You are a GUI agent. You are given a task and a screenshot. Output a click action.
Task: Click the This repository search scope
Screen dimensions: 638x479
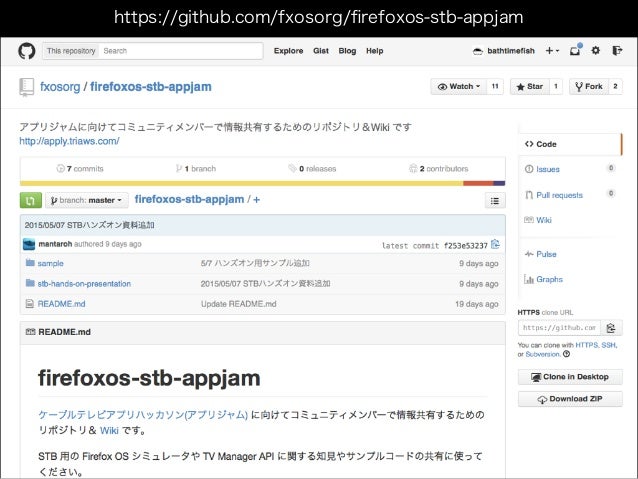point(71,51)
